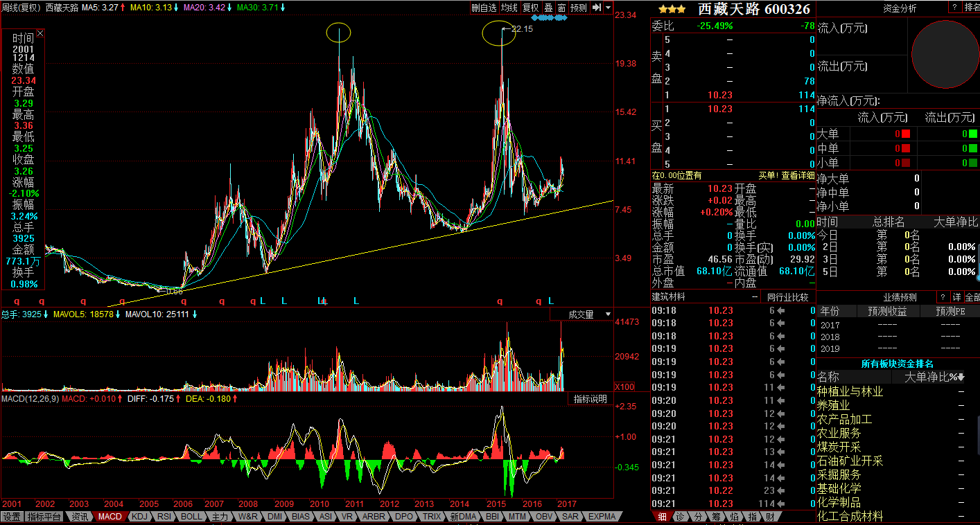Open the 指标平台 tab
This screenshot has height=525, width=980.
click(45, 517)
